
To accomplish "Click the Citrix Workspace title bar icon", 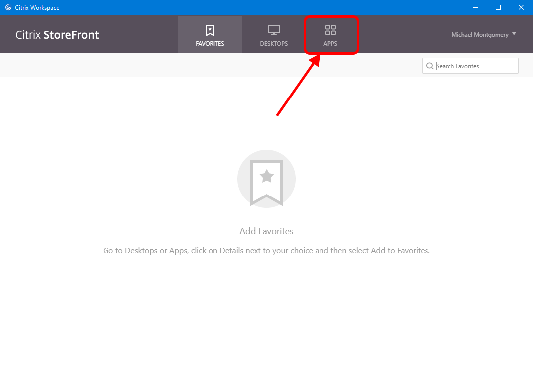I will click(x=8, y=7).
